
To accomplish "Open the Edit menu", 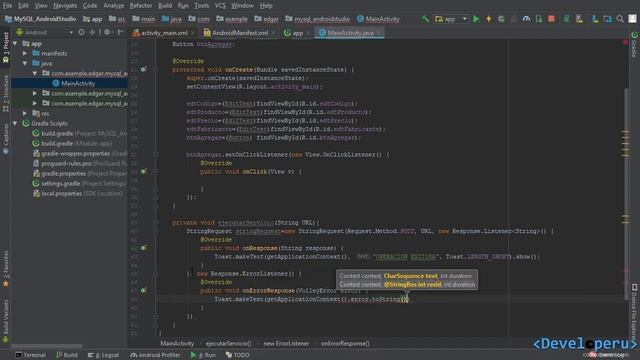I will [23, 6].
